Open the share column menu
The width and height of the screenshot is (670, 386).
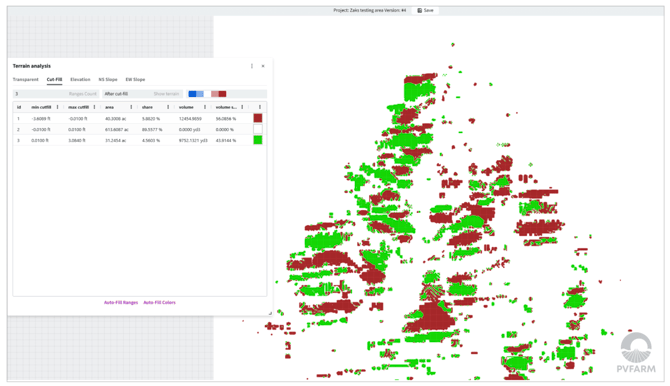click(x=168, y=107)
